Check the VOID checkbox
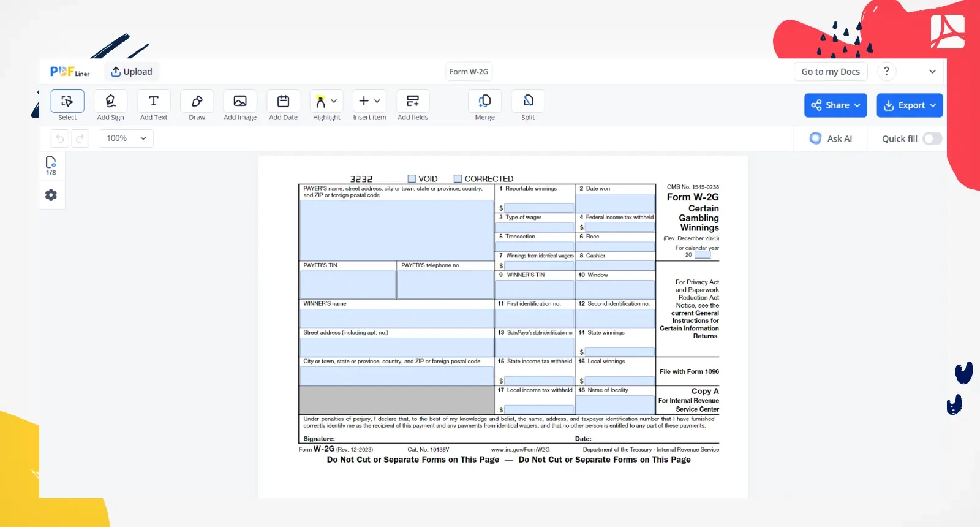 pyautogui.click(x=412, y=179)
